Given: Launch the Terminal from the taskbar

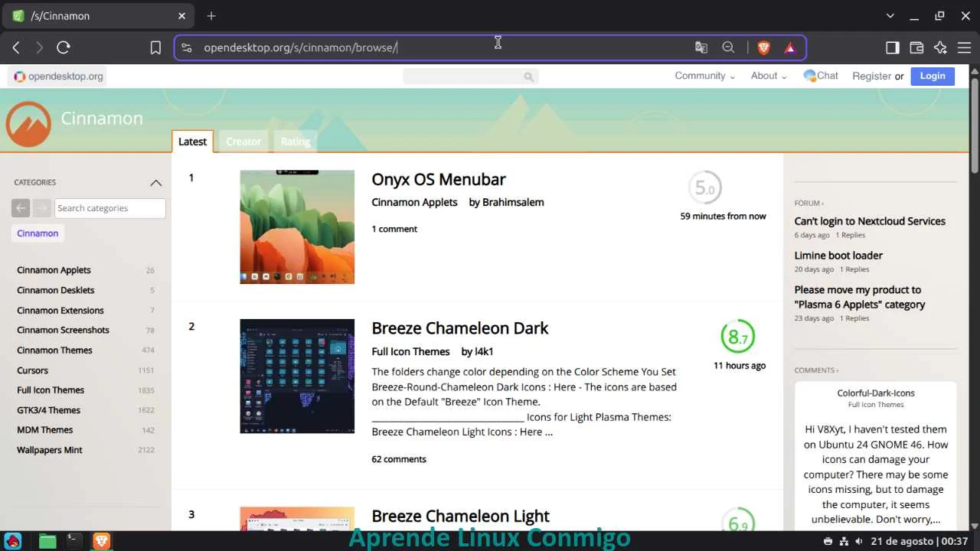Looking at the screenshot, I should click(x=74, y=541).
